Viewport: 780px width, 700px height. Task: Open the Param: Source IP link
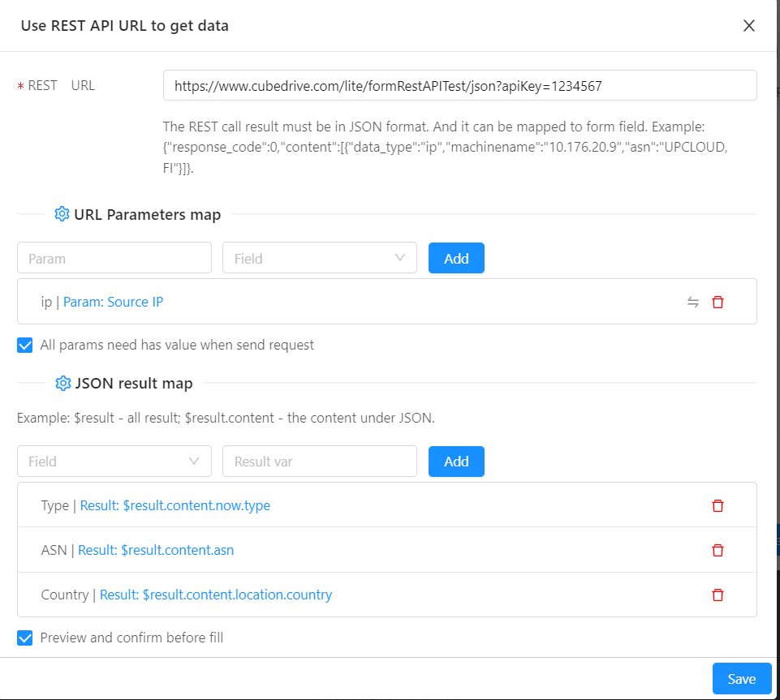tap(113, 302)
